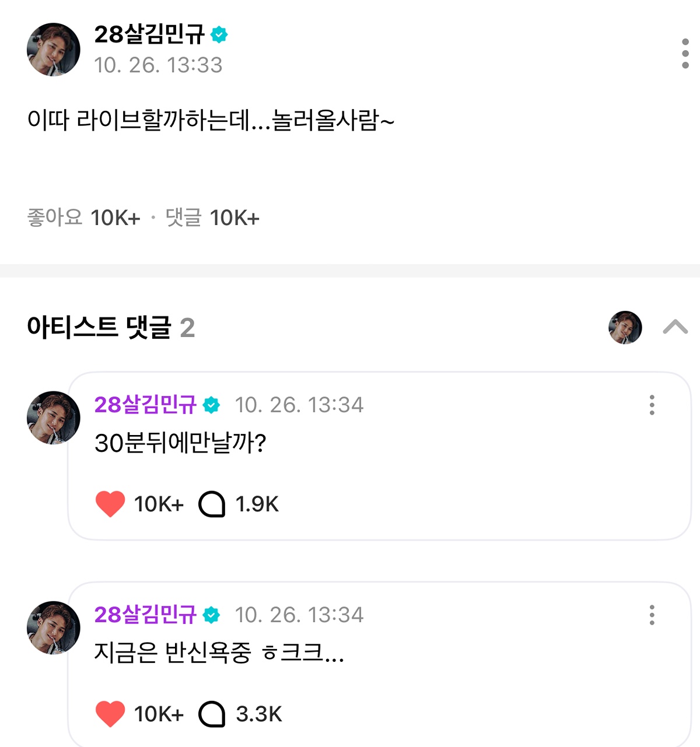
Task: Open post author's profile picture
Action: point(54,50)
